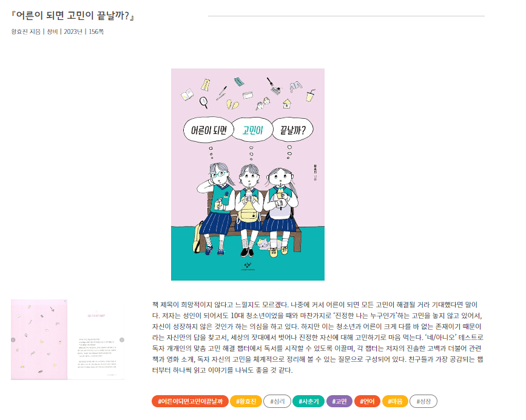Click the 어른이 되면 speech bubble
526x420 pixels.
(x=209, y=130)
